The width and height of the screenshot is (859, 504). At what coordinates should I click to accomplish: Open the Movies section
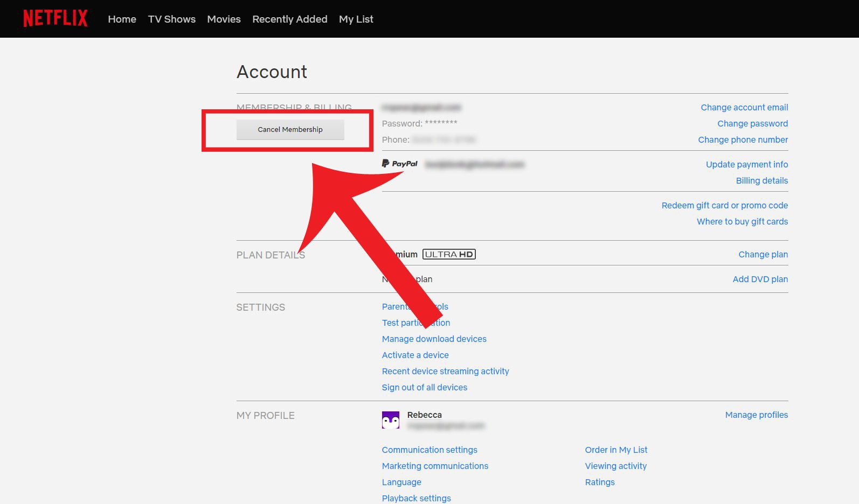(x=224, y=19)
